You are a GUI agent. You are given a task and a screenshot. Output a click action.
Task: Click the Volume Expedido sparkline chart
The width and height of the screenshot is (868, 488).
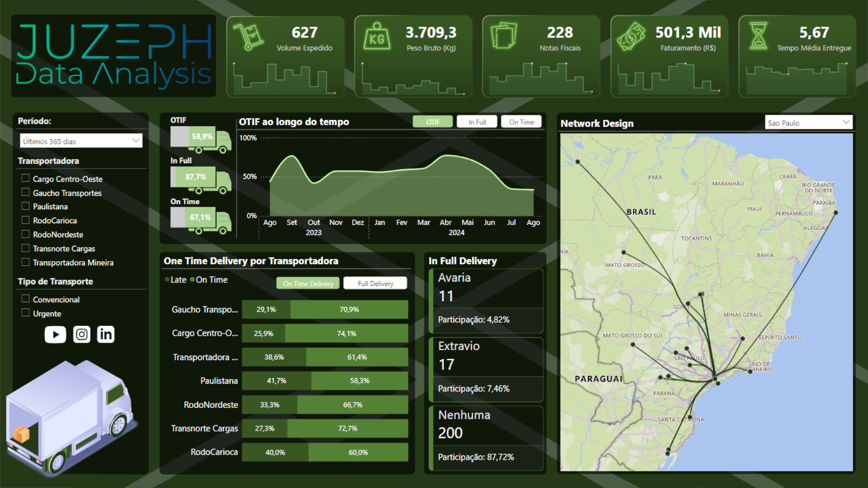284,78
